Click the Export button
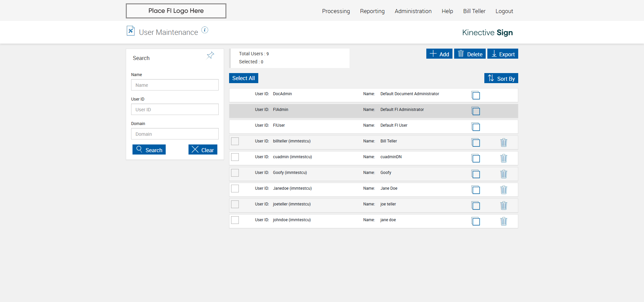644x302 pixels. point(503,54)
